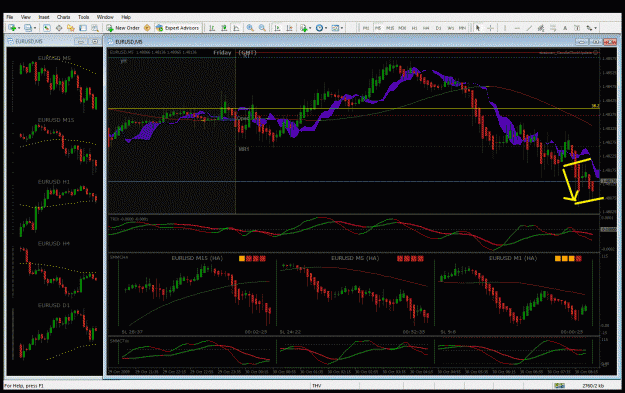
Task: Expand the New Chart dropdown arrow
Action: coord(19,28)
